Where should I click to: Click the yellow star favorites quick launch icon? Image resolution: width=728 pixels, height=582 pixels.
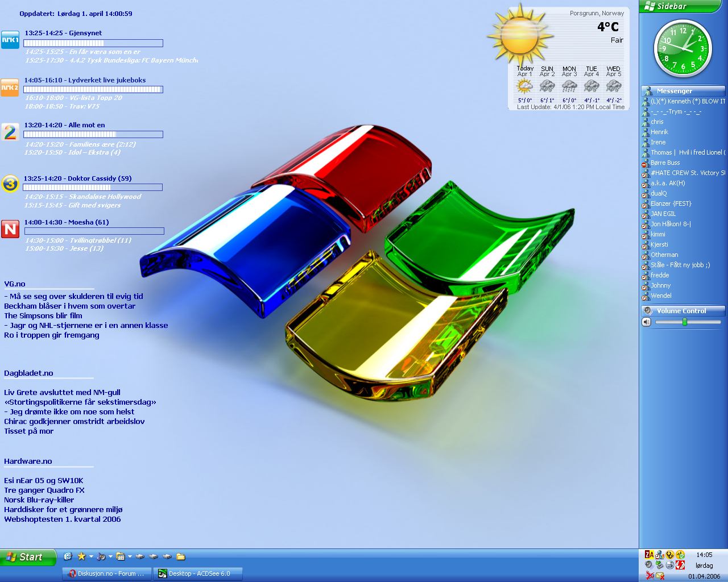coord(81,556)
